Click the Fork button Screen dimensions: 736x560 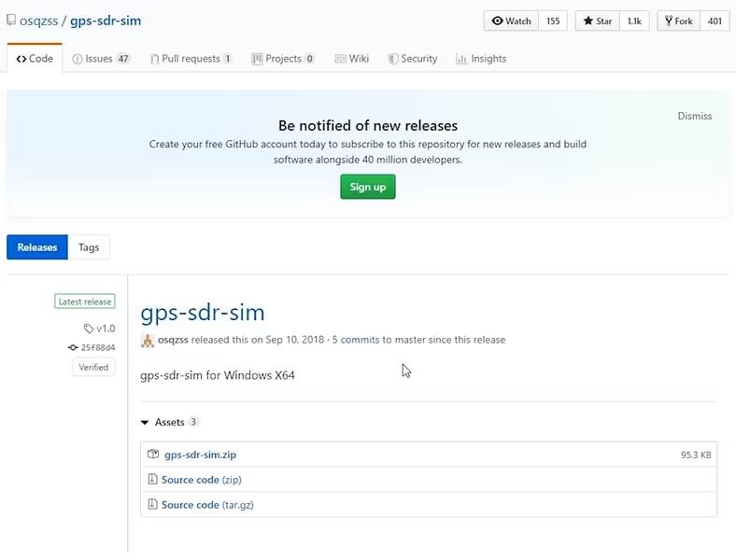point(679,21)
